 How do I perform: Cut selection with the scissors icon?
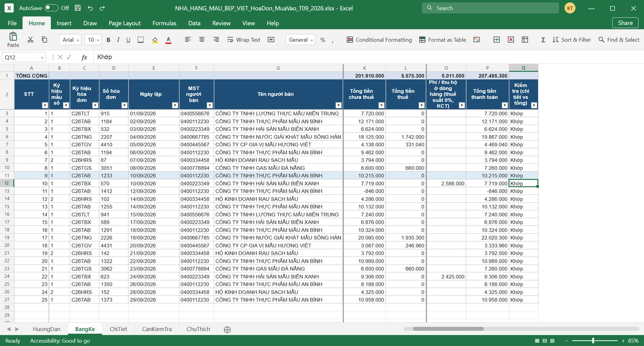[30, 40]
